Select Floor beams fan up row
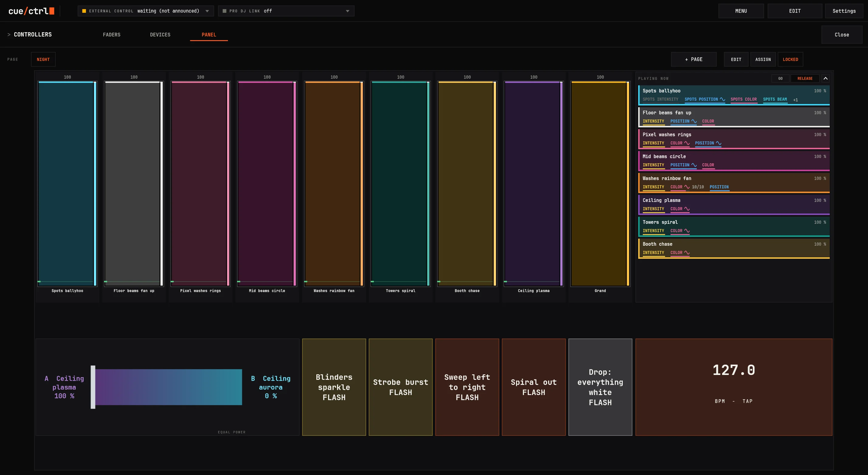Image resolution: width=868 pixels, height=475 pixels. tap(734, 117)
